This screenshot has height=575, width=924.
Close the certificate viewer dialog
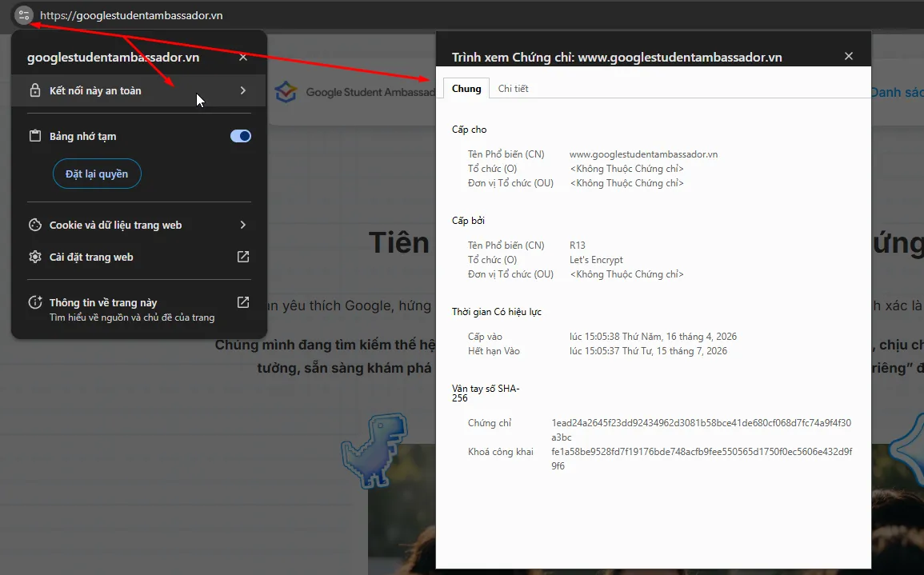pyautogui.click(x=849, y=56)
